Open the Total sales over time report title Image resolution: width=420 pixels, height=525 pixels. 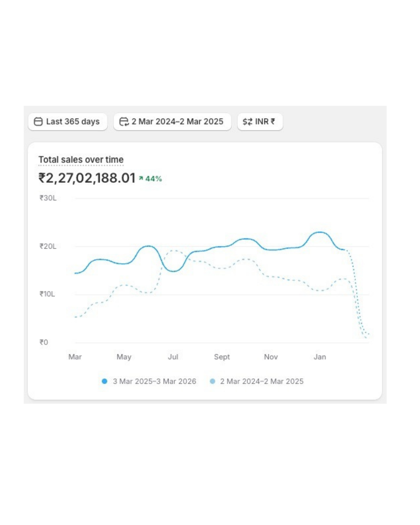(81, 160)
